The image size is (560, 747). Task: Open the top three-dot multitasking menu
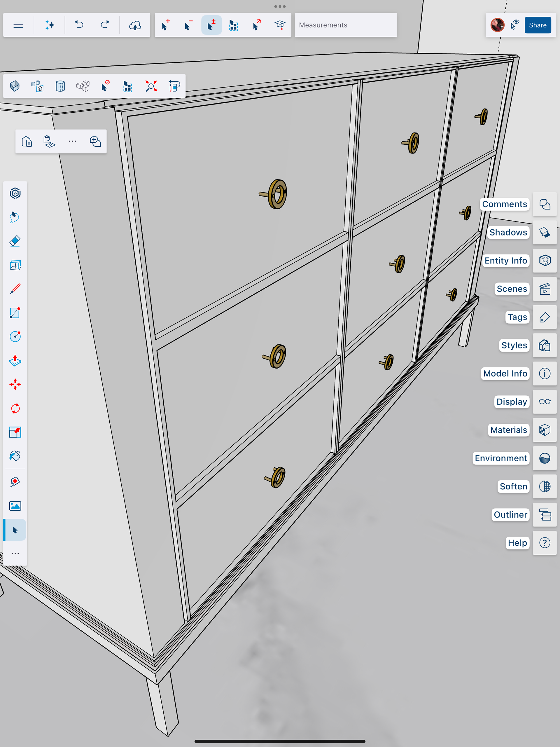(x=280, y=6)
